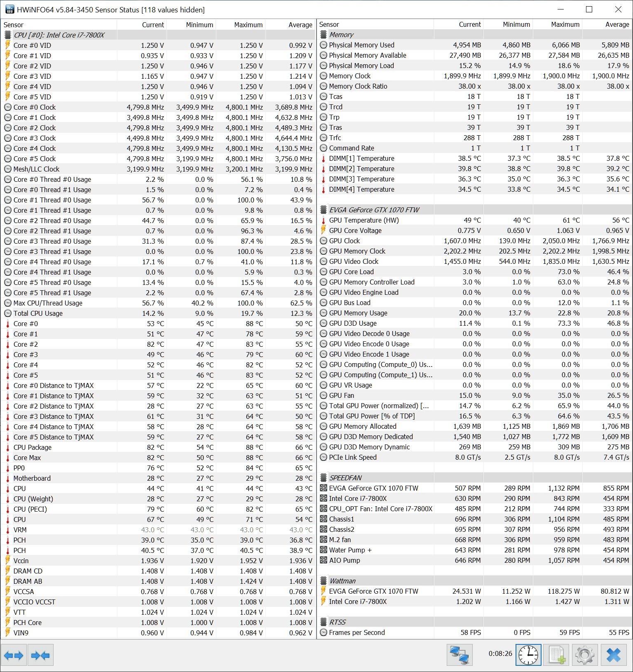The width and height of the screenshot is (633, 672).
Task: Click the thermometer icon beside CPU Package
Action: (8, 447)
